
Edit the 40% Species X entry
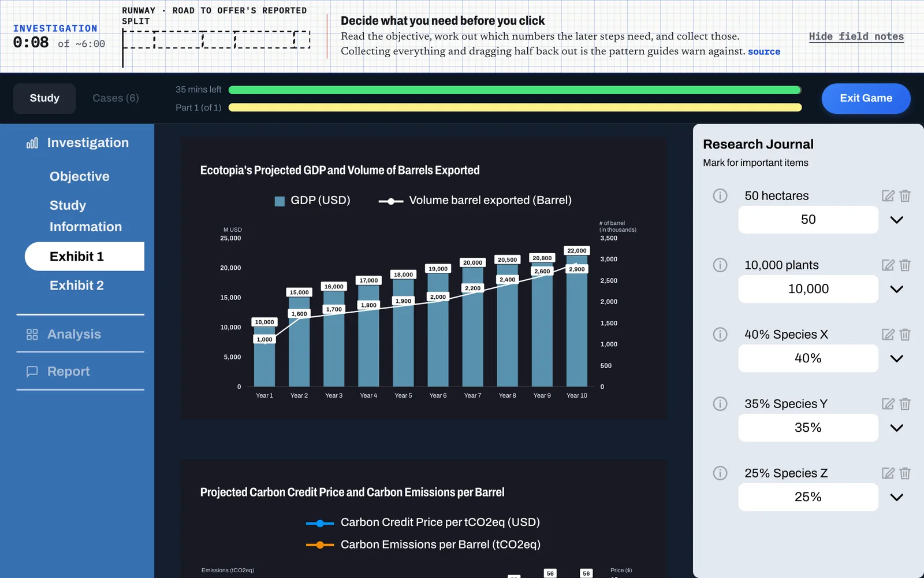pyautogui.click(x=888, y=334)
